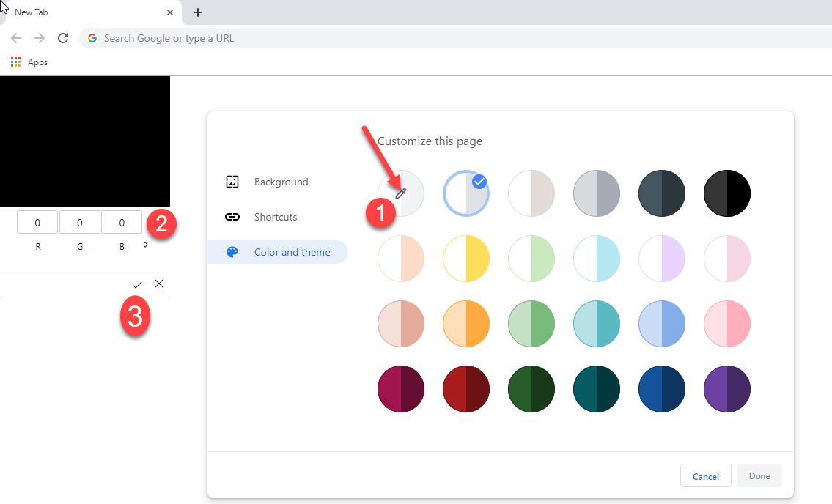Go back using the back arrow
832x504 pixels.
click(16, 38)
